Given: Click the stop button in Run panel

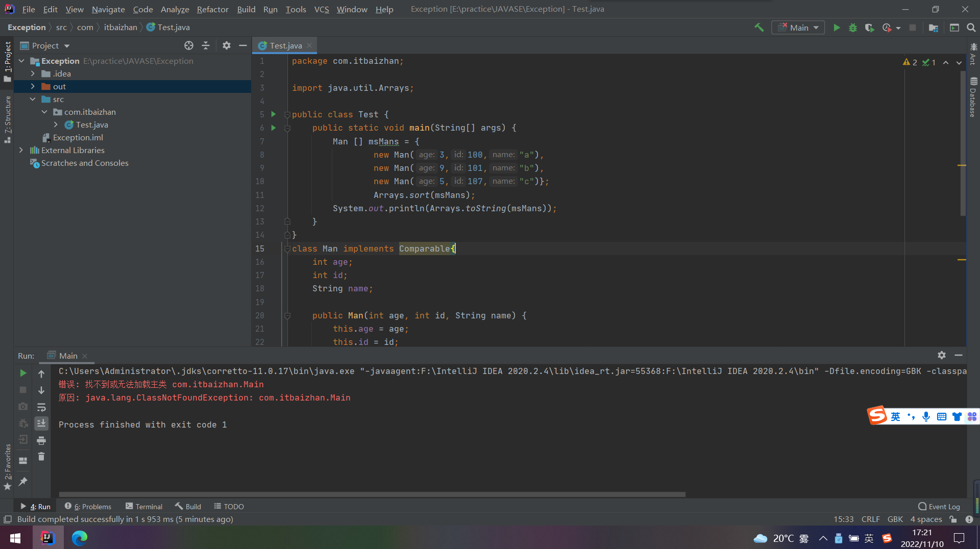Looking at the screenshot, I should click(23, 390).
